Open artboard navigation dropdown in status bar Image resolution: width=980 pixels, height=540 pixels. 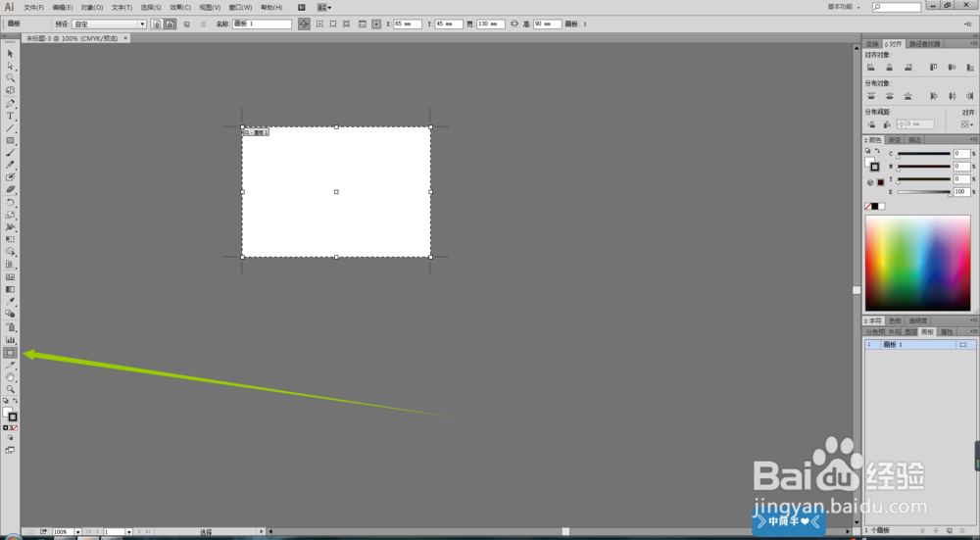tap(128, 532)
